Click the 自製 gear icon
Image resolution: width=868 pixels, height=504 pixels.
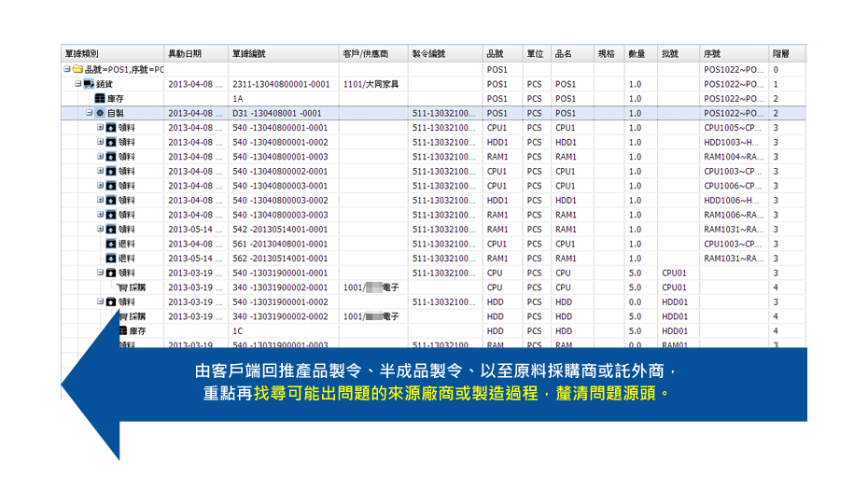[x=100, y=113]
